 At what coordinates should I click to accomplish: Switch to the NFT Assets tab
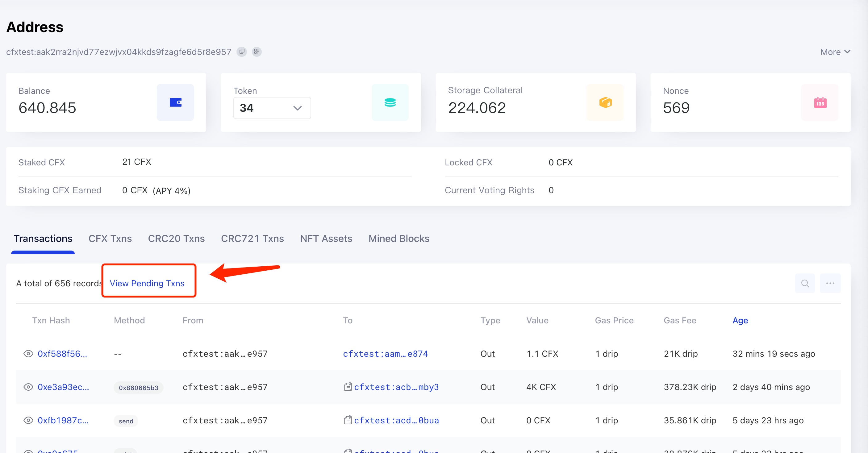click(326, 239)
